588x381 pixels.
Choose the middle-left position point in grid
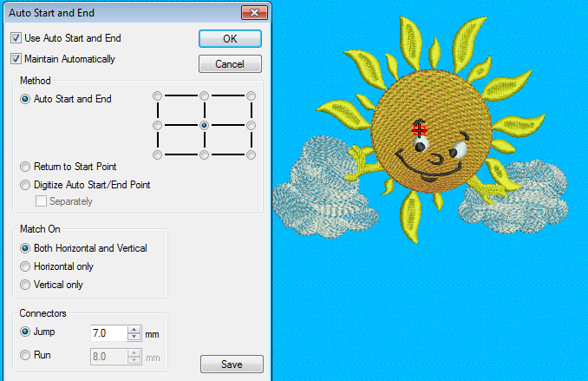[x=158, y=125]
